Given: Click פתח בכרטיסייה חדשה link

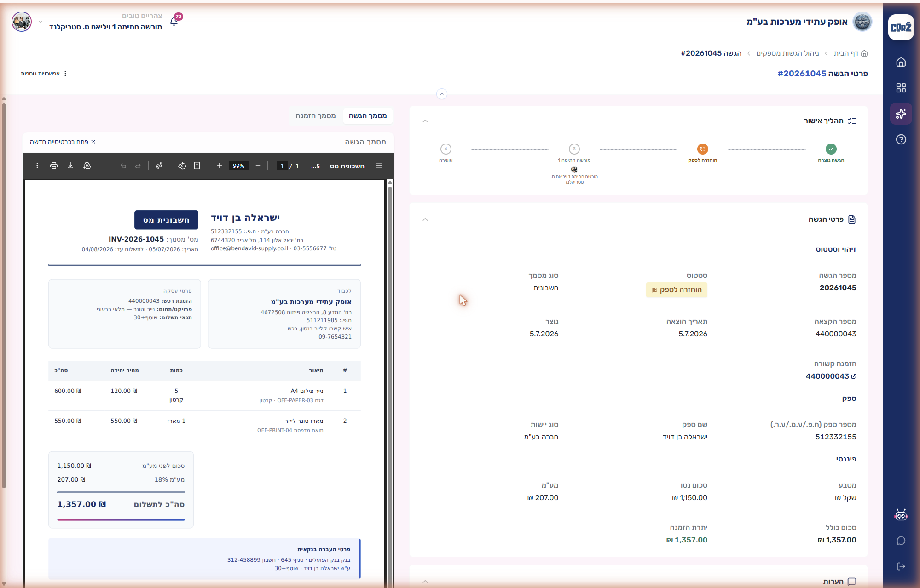Looking at the screenshot, I should [63, 142].
